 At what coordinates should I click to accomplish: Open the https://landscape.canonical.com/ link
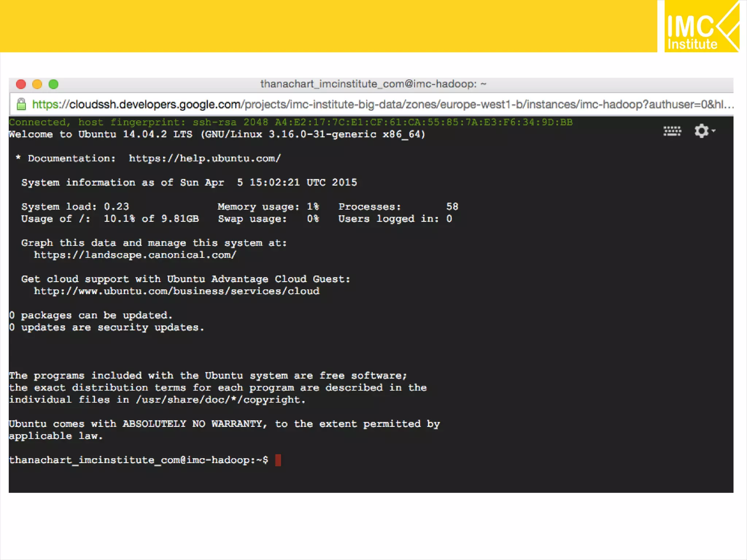click(x=135, y=255)
